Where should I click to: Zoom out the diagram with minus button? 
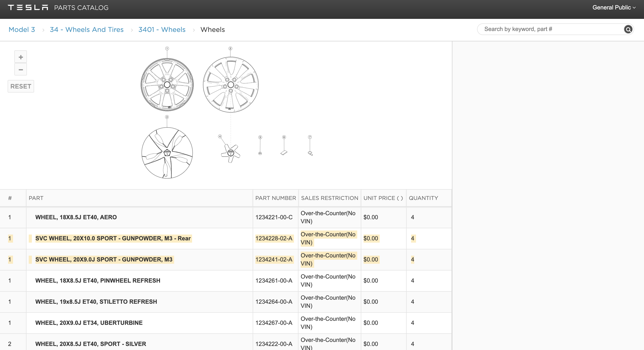coord(21,69)
